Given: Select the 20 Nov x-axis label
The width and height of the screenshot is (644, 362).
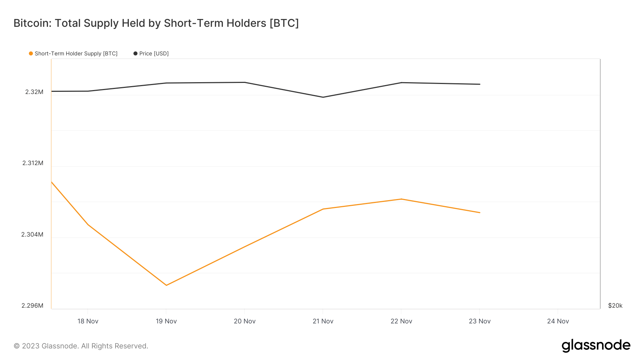Looking at the screenshot, I should pos(244,321).
